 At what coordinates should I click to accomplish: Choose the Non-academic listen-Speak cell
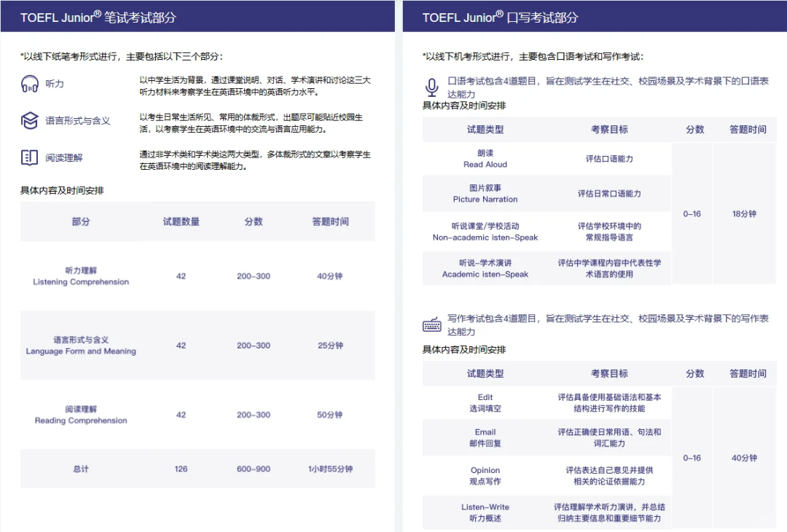click(x=485, y=232)
